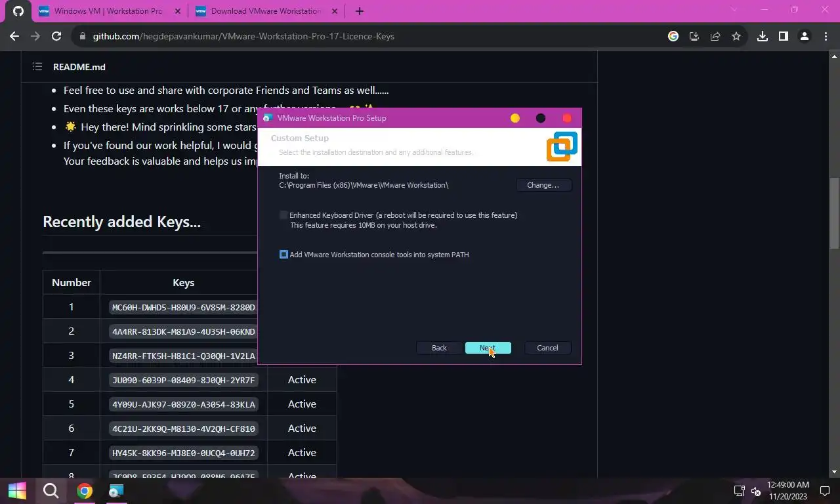Click the address bar URL
840x504 pixels.
click(x=243, y=36)
